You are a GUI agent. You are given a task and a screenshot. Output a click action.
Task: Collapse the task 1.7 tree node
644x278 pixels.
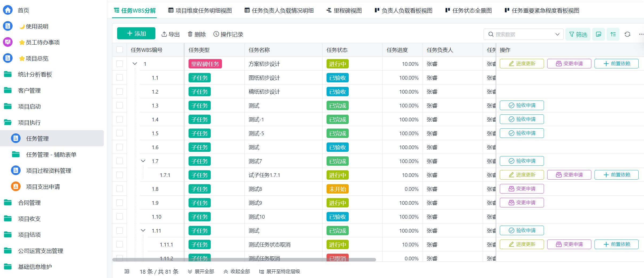click(143, 161)
